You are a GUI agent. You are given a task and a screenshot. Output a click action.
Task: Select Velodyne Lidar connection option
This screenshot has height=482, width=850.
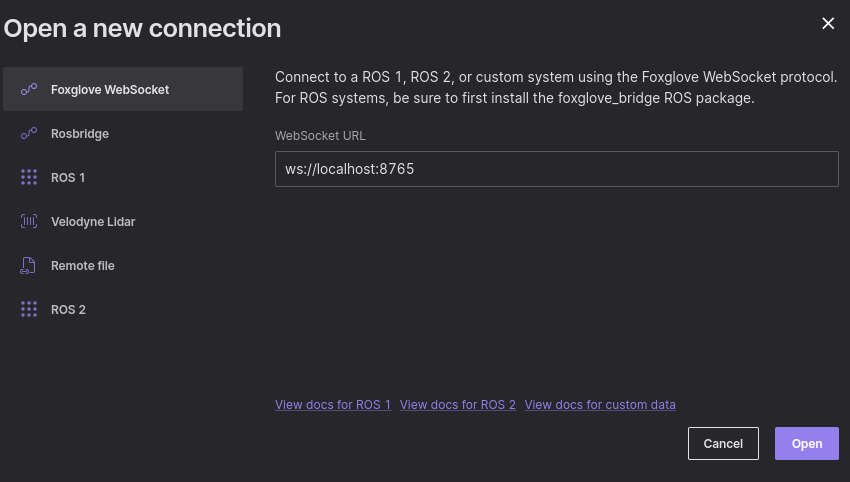(x=93, y=221)
